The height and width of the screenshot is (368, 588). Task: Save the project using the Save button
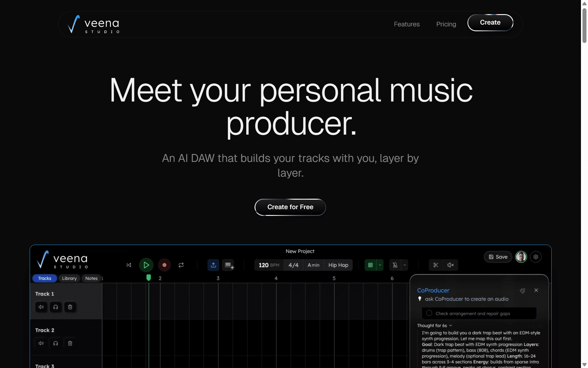[x=498, y=257]
